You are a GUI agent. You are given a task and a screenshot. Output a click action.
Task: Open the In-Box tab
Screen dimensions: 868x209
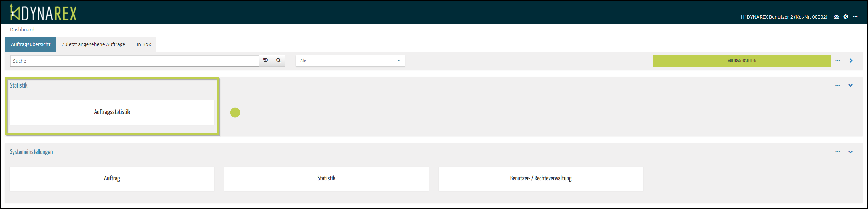pos(144,44)
